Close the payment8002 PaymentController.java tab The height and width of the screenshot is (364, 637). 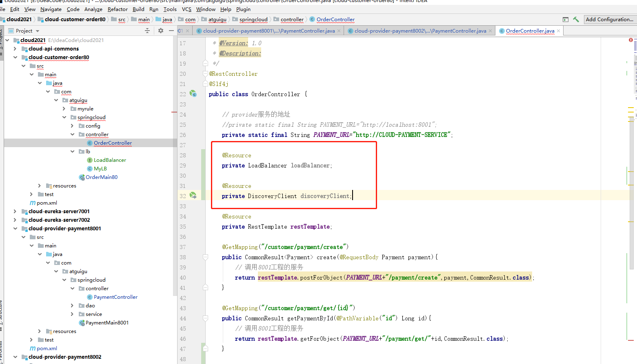coord(490,31)
